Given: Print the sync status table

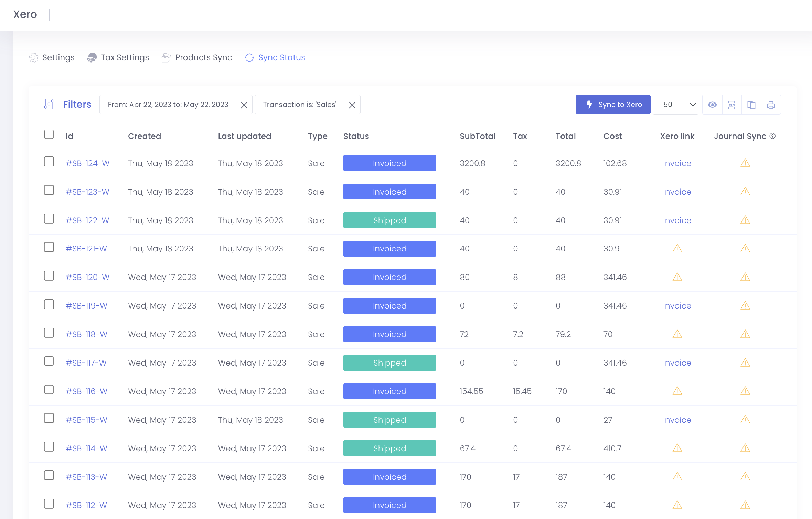Looking at the screenshot, I should click(771, 105).
